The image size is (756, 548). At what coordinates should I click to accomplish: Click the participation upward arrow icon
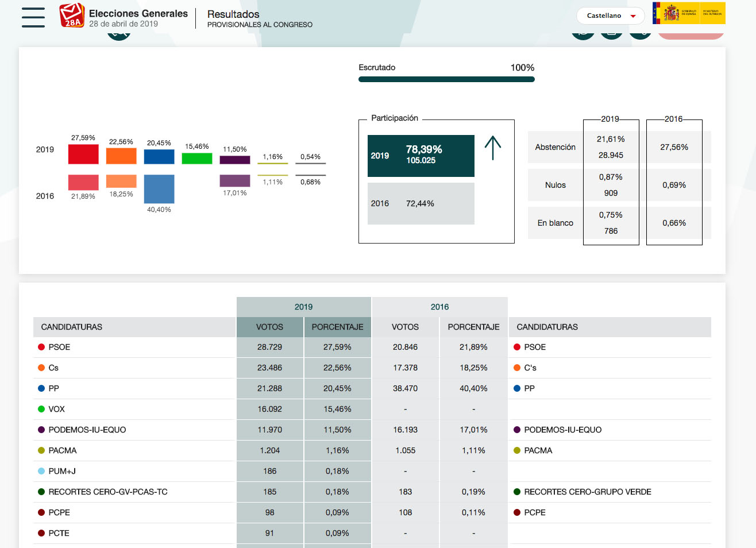493,148
